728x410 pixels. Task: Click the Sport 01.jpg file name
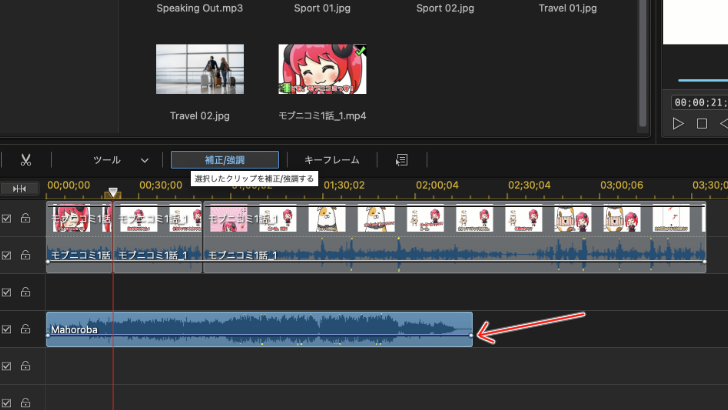coord(322,8)
